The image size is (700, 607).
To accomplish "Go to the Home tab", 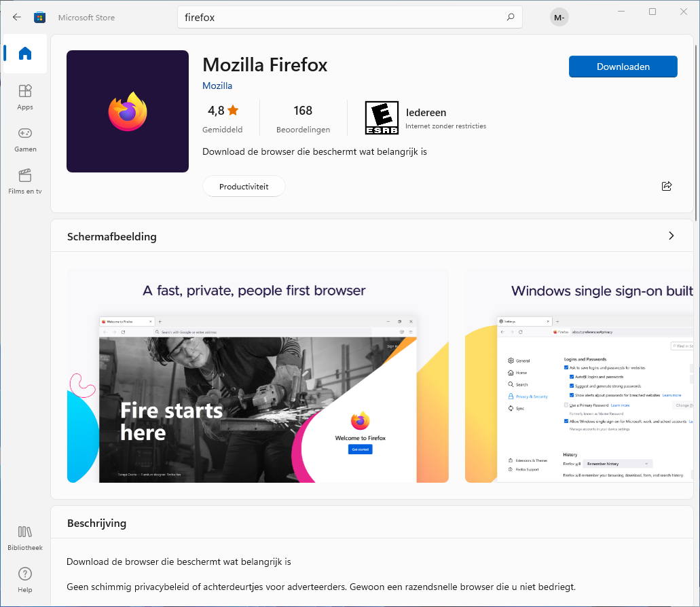I will 25,54.
